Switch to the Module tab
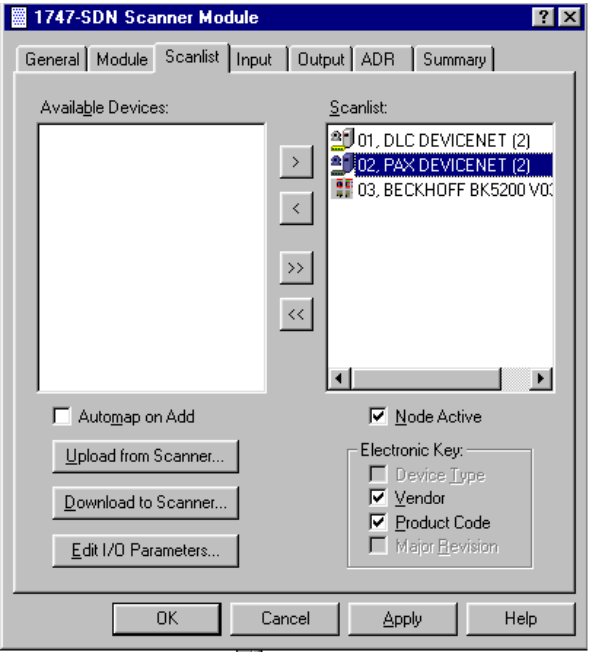589x652 pixels. [122, 59]
